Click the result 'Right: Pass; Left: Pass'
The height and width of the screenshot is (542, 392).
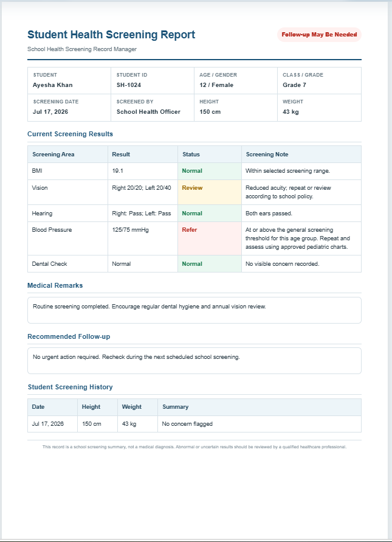pos(141,214)
